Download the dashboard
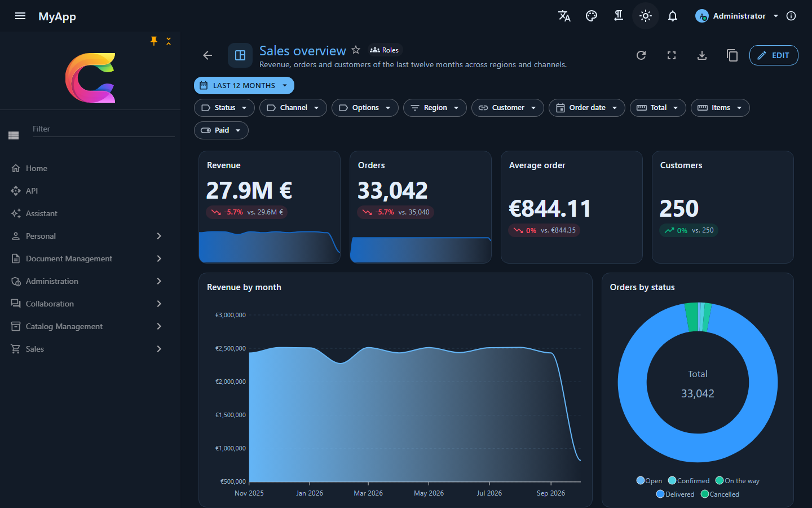The image size is (812, 508). 702,55
